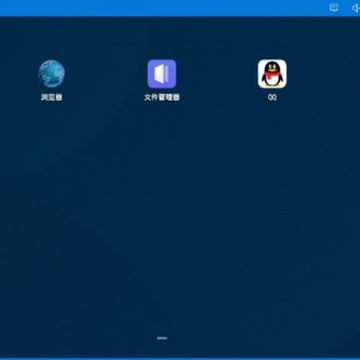Viewport: 360px width, 360px height.
Task: Click the page indicator dash at bottom
Action: click(162, 338)
